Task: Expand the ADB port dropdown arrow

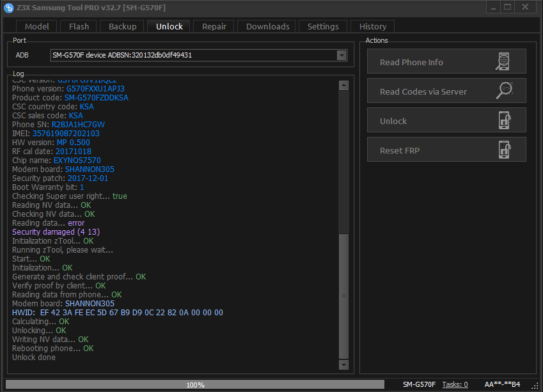Action: pyautogui.click(x=342, y=55)
